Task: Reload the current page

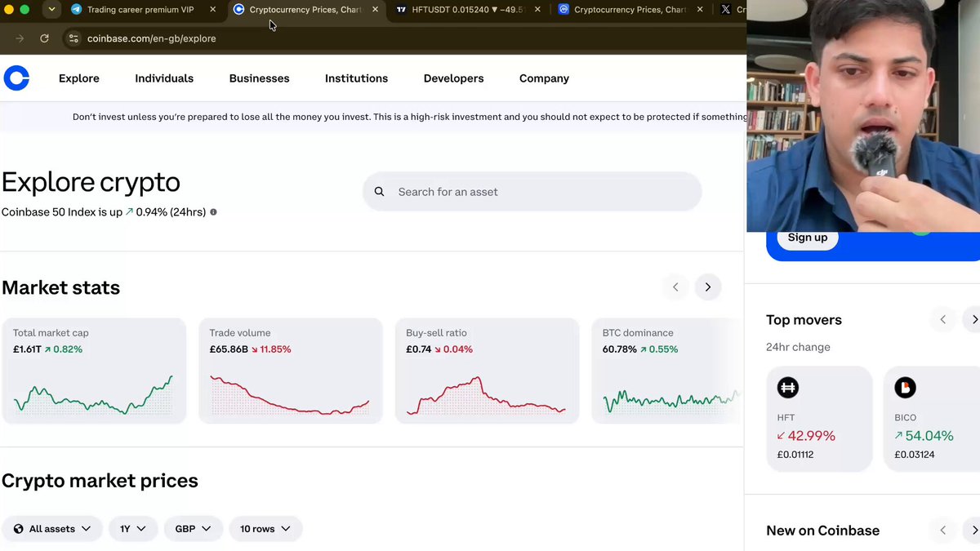Action: (x=44, y=38)
